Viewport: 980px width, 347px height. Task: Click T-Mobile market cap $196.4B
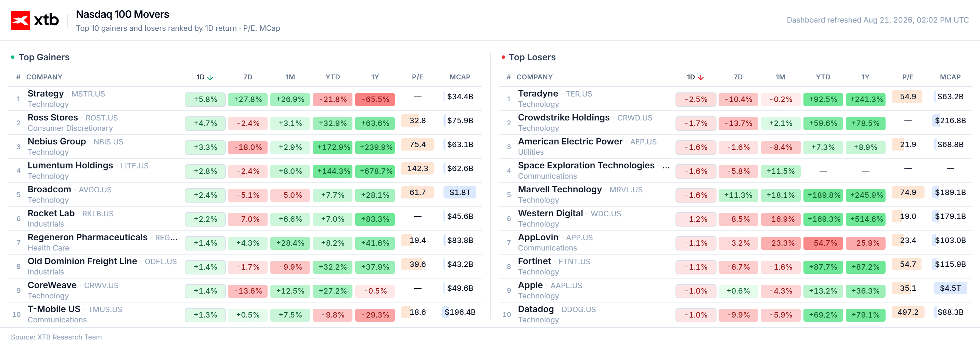tap(460, 312)
